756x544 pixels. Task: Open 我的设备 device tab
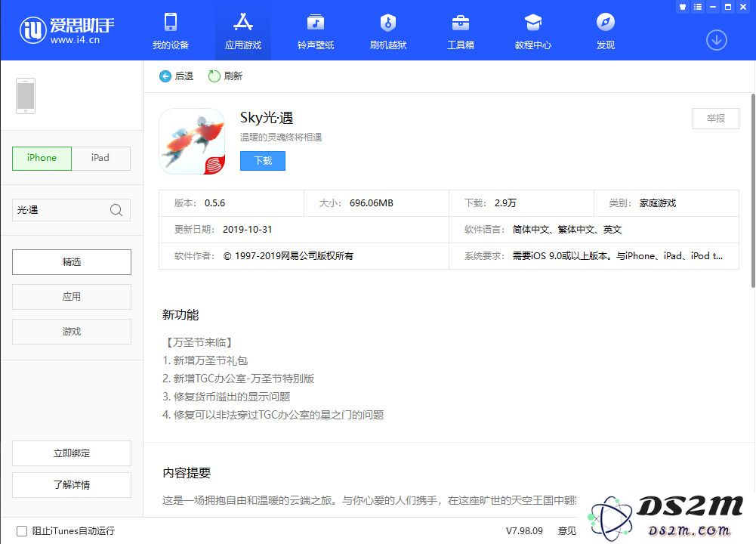[170, 31]
